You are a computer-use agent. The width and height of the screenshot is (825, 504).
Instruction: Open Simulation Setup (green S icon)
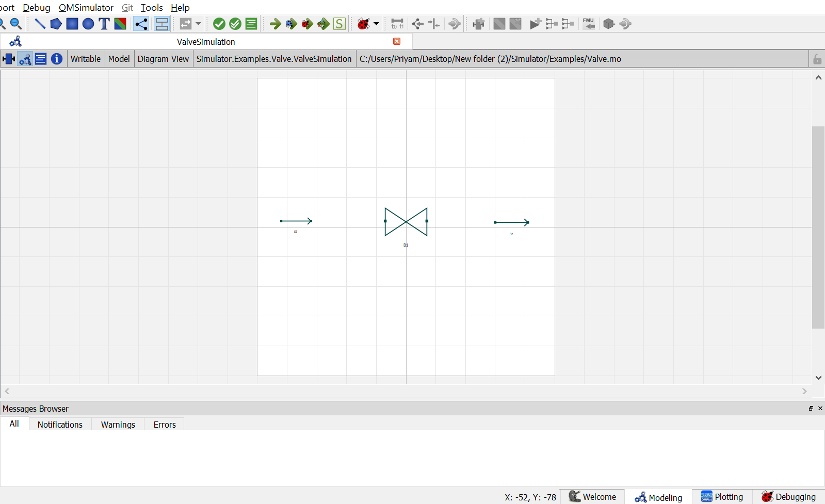(339, 24)
